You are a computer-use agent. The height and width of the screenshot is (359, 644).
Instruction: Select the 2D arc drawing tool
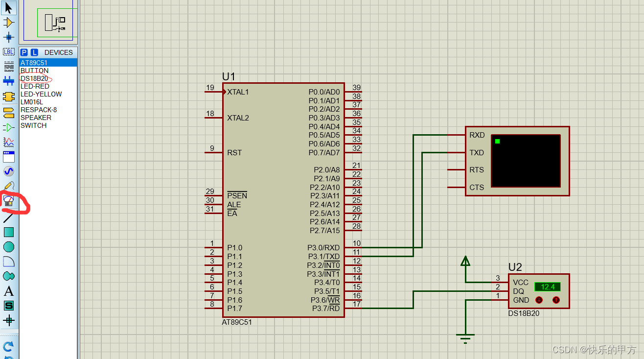coord(9,262)
